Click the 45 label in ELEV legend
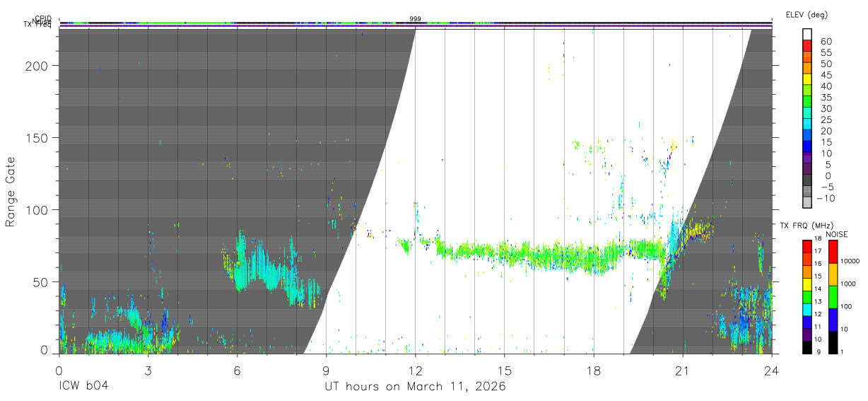 pos(825,74)
